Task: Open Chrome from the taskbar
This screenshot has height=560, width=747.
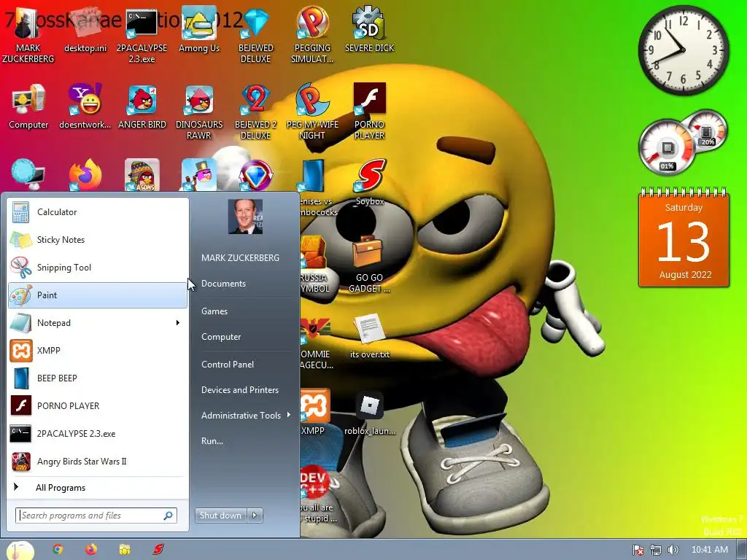Action: click(x=58, y=550)
